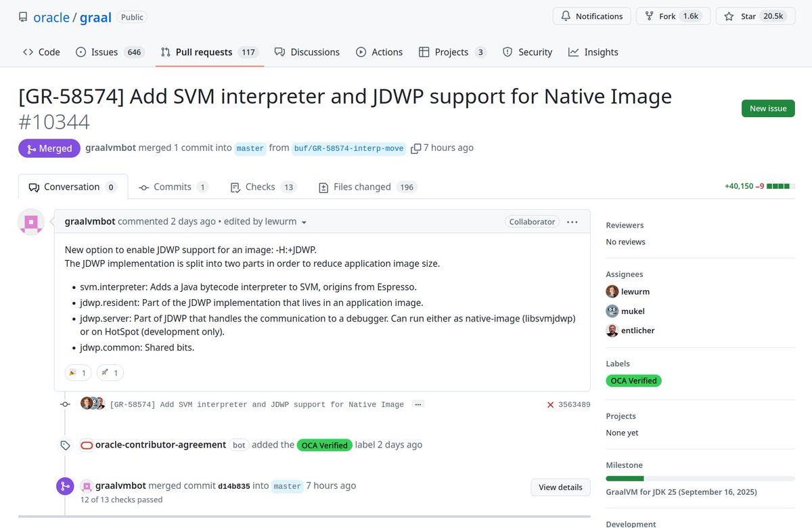This screenshot has height=528, width=812.
Task: Copy the head branch name icon
Action: pyautogui.click(x=416, y=148)
